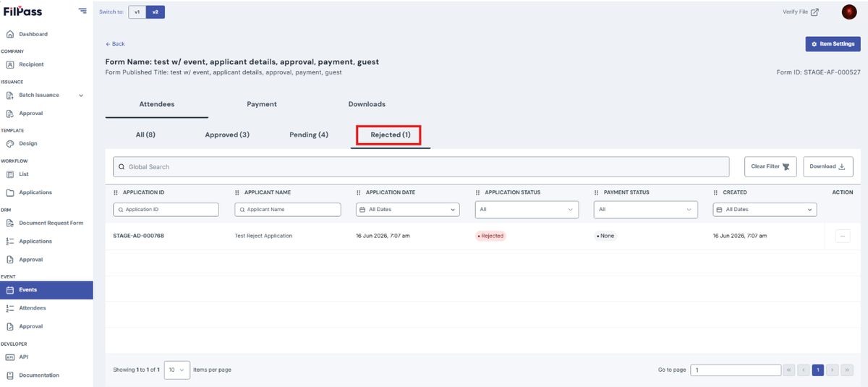Viewport: 868px width, 387px height.
Task: Select the Payment tab
Action: (262, 104)
